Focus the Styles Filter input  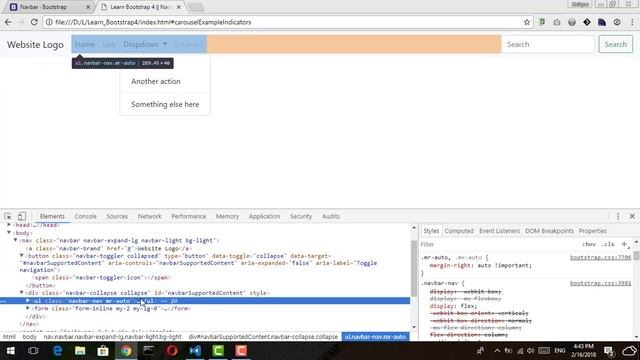(498, 244)
